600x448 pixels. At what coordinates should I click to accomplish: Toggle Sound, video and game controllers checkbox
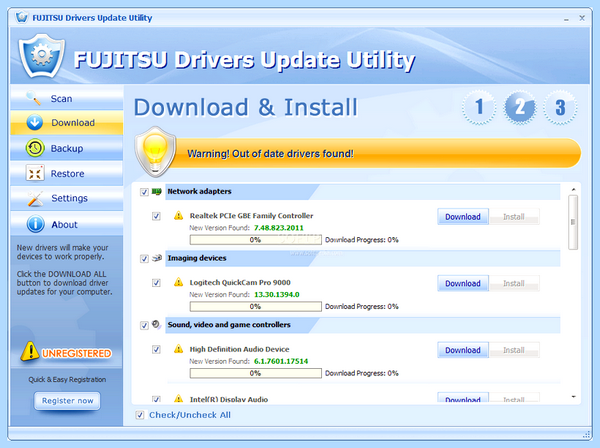[x=144, y=326]
